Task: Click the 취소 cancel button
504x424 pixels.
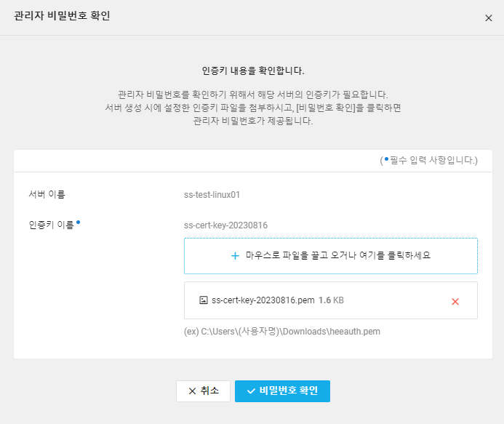Action: [x=203, y=391]
